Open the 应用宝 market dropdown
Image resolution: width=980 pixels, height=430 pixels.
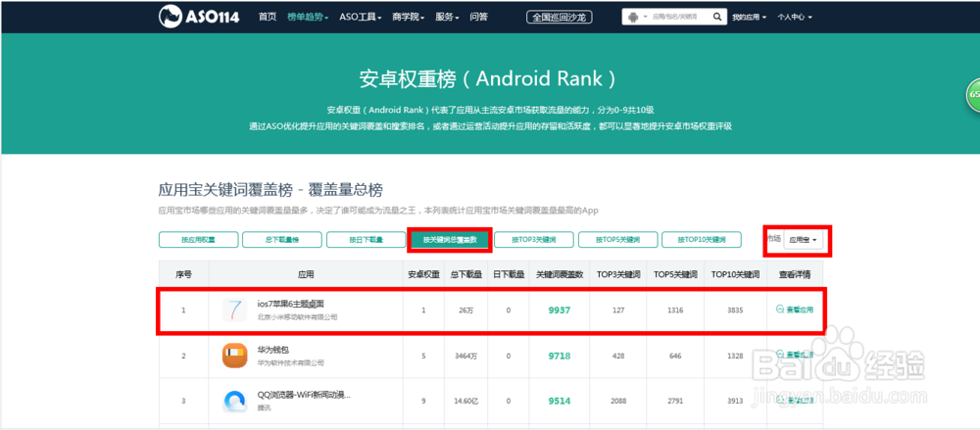tap(804, 239)
